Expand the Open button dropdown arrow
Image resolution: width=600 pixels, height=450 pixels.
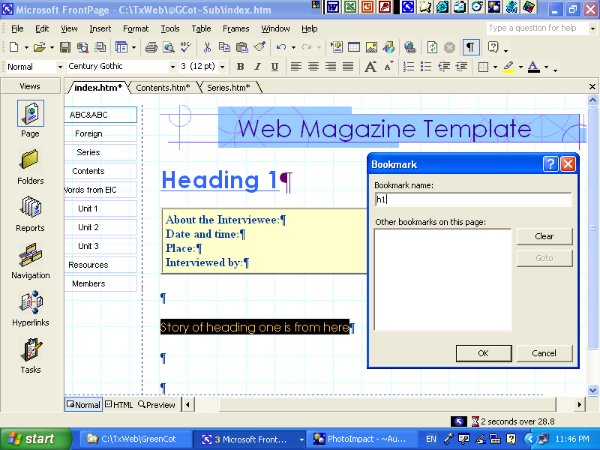tap(52, 47)
